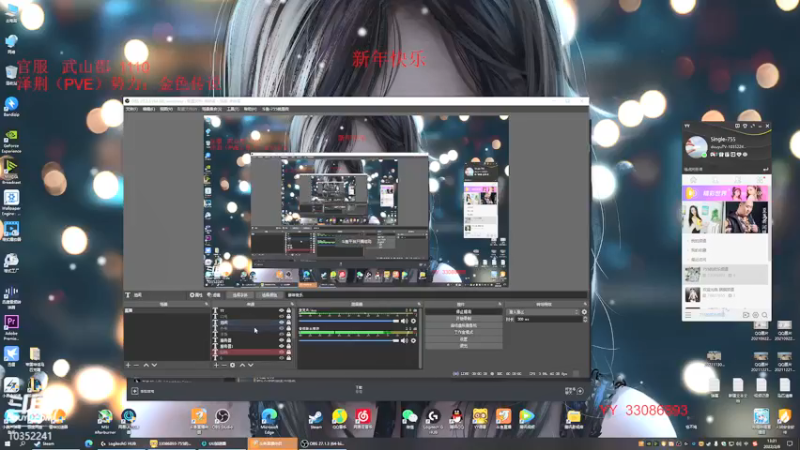Open the YY hamburger menu icon

tap(688, 315)
